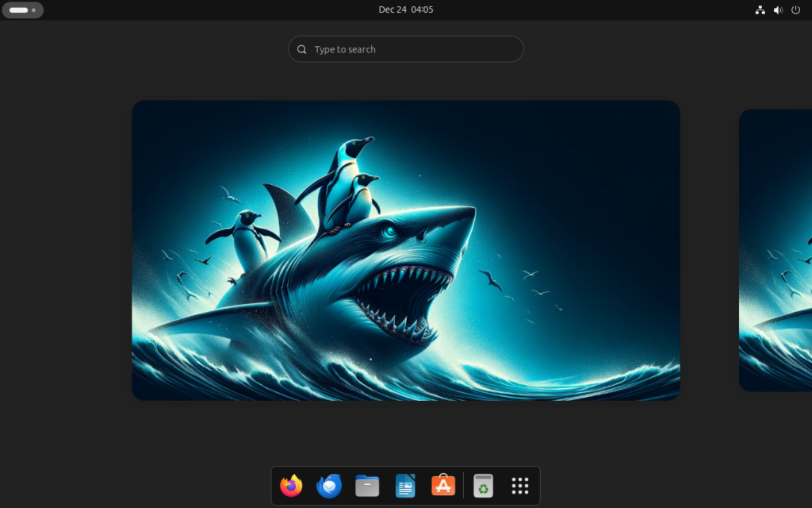Click the magnifier icon in search bar
Screen dimensions: 812x508
coord(302,49)
